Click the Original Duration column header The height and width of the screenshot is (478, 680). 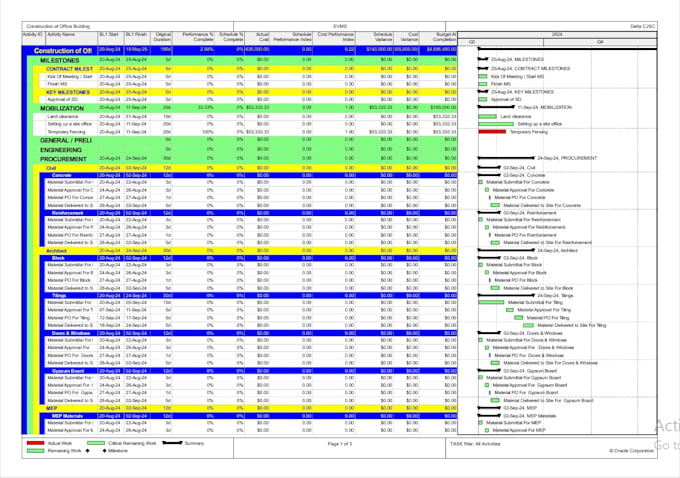click(161, 37)
